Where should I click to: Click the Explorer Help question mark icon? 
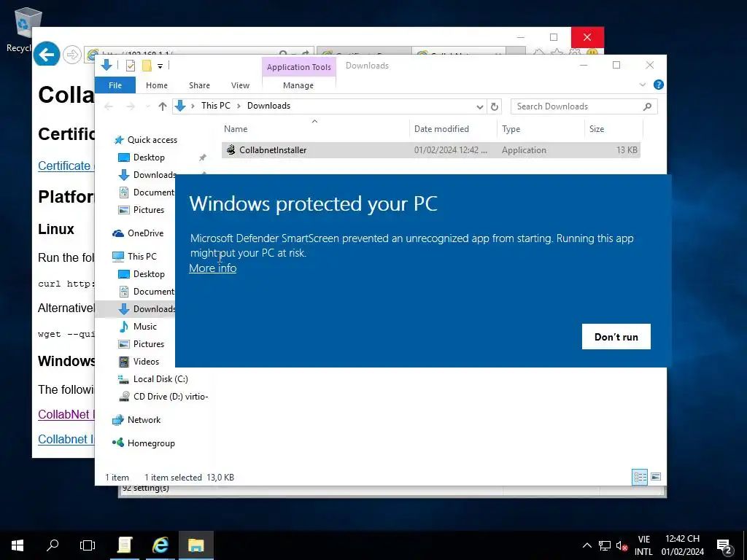(659, 85)
